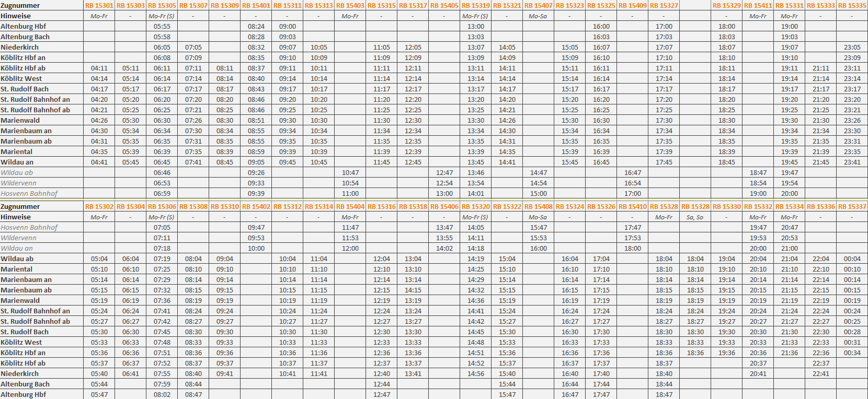The height and width of the screenshot is (399, 868).
Task: Select the 05:45 Wildau an time for RB 15303
Action: (x=131, y=162)
